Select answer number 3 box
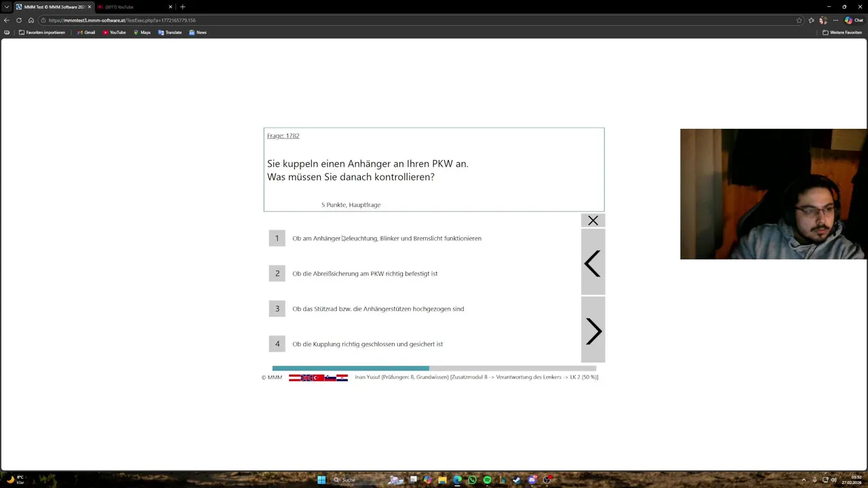 click(x=277, y=308)
